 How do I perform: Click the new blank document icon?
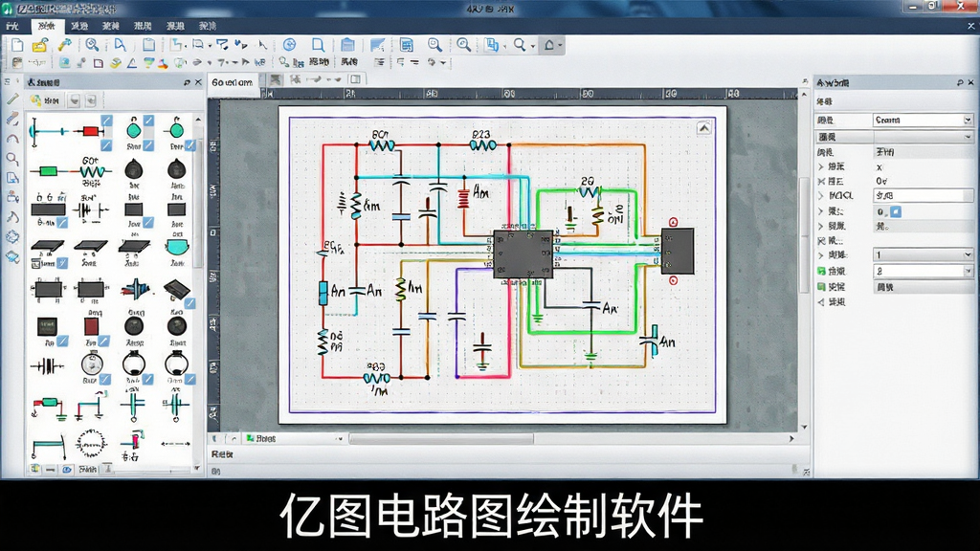[17, 45]
